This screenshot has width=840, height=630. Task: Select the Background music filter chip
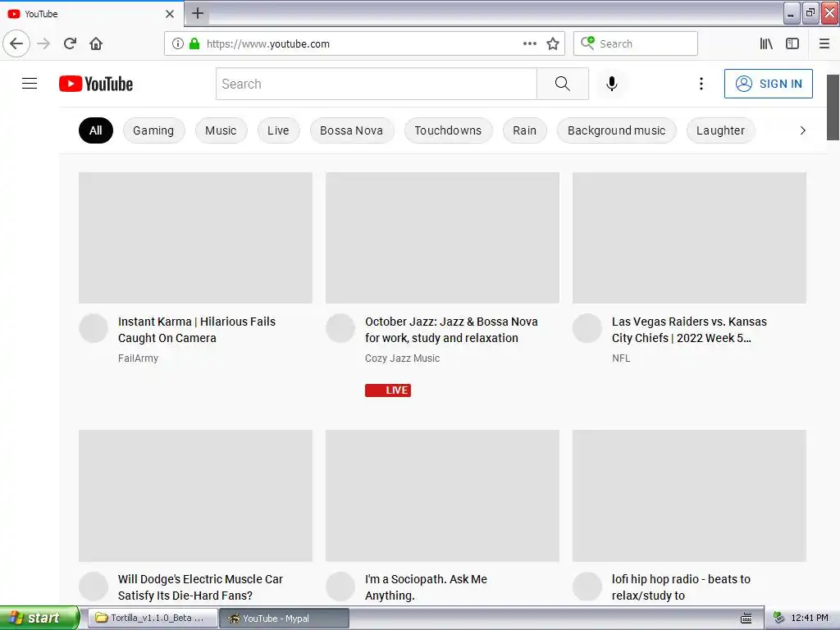click(617, 130)
